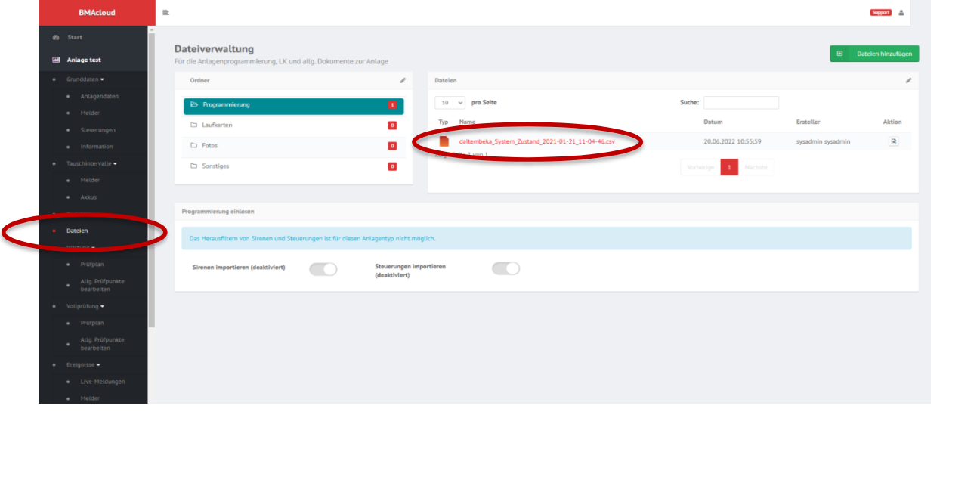
Task: Click the pencil edit icon in Ordner panel
Action: pyautogui.click(x=403, y=80)
